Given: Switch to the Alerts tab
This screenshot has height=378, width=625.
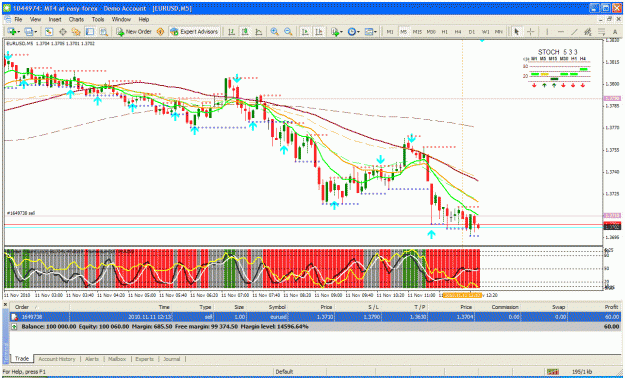Looking at the screenshot, I should click(92, 359).
